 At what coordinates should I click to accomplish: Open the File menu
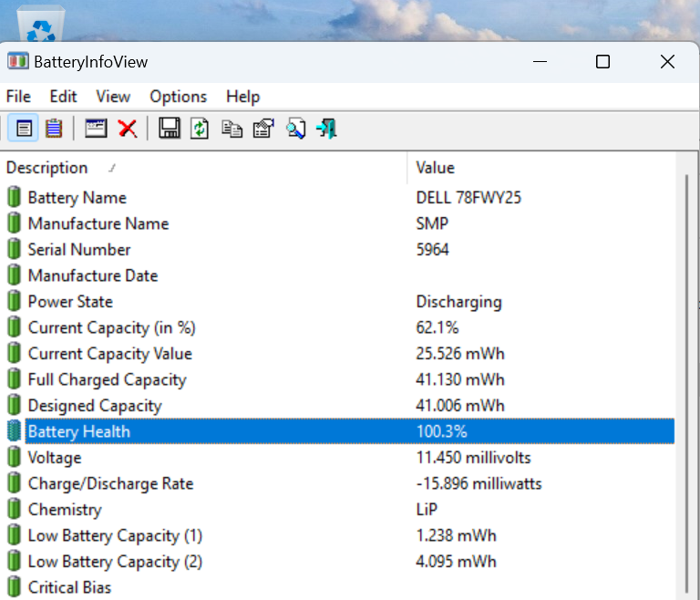(18, 97)
